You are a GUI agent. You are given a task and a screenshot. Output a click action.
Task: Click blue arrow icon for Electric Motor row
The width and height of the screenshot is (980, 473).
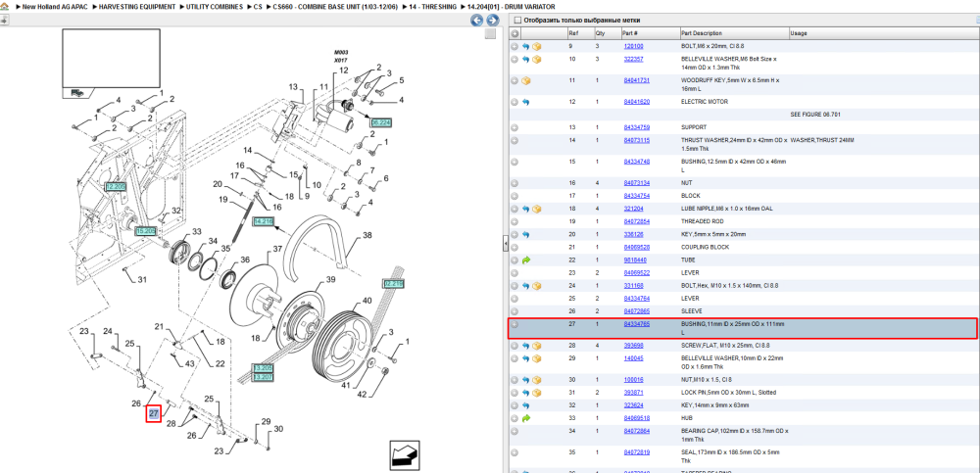click(525, 102)
